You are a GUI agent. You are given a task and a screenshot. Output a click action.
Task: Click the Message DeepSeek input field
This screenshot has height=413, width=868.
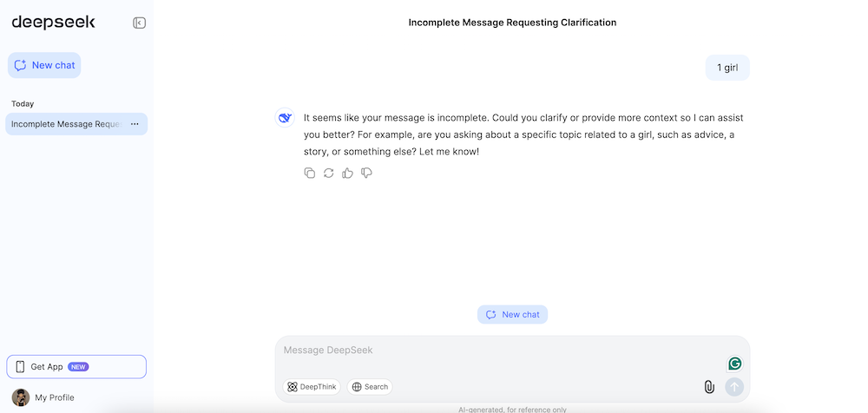pyautogui.click(x=495, y=351)
